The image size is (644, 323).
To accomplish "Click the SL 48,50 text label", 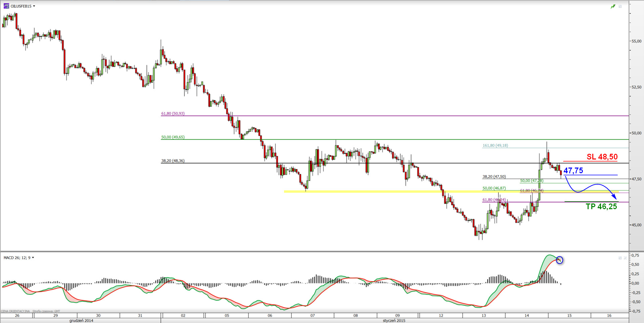I will click(x=602, y=157).
